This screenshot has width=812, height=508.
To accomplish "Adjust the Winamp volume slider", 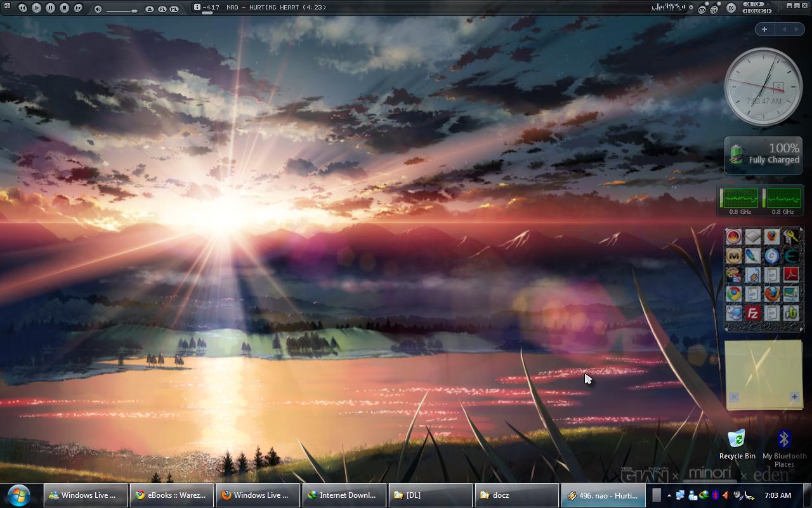I will [121, 10].
